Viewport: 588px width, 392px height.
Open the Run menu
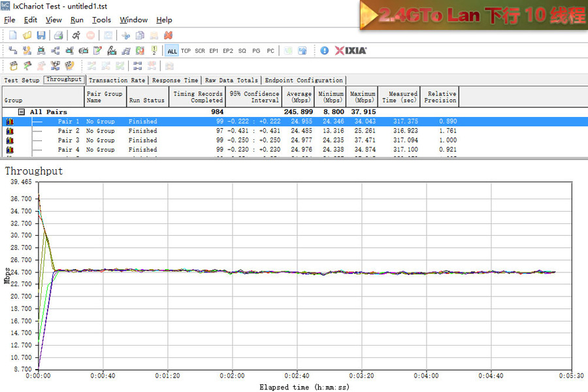pos(76,20)
